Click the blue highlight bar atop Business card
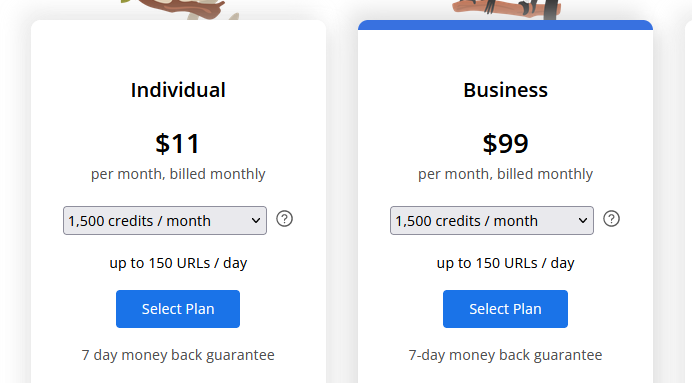692x383 pixels. (505, 25)
